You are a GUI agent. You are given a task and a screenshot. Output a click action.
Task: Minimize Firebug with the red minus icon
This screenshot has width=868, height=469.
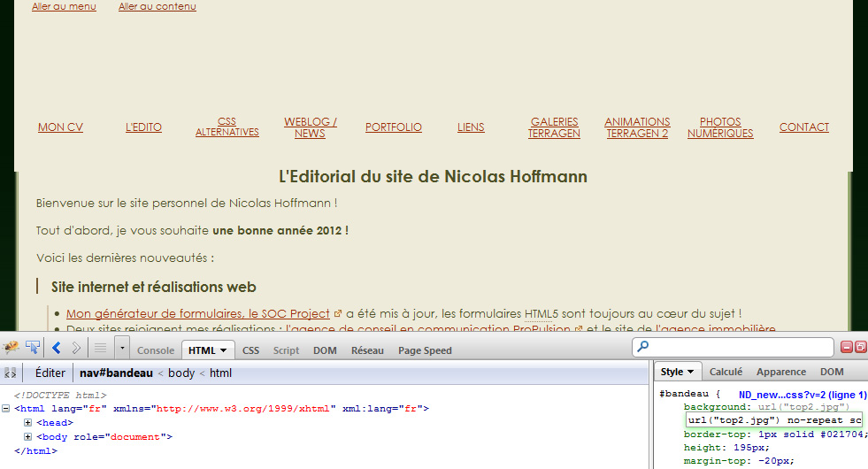point(846,348)
